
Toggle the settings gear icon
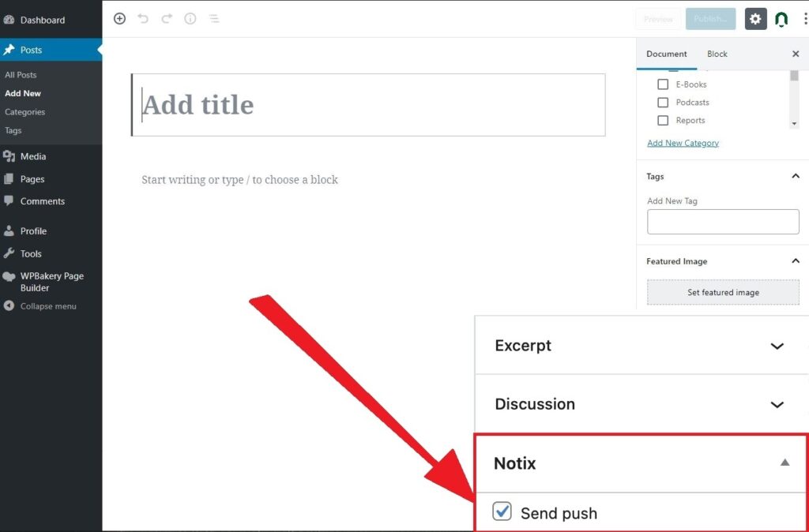[756, 19]
